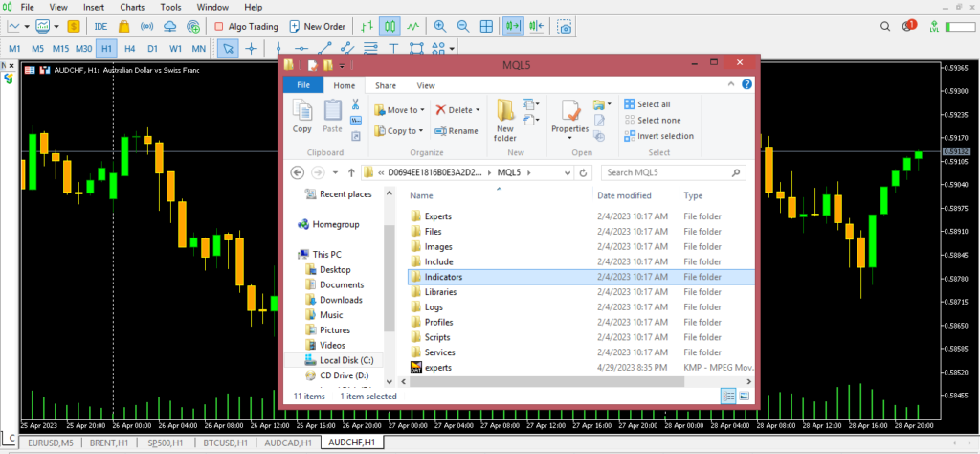Toggle chart auto-scroll to the latest bar

(x=513, y=26)
